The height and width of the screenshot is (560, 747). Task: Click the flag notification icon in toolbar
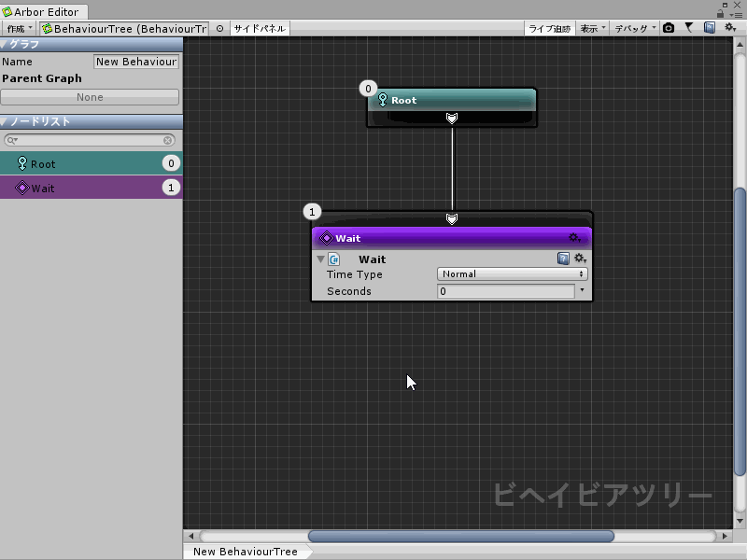tap(689, 28)
